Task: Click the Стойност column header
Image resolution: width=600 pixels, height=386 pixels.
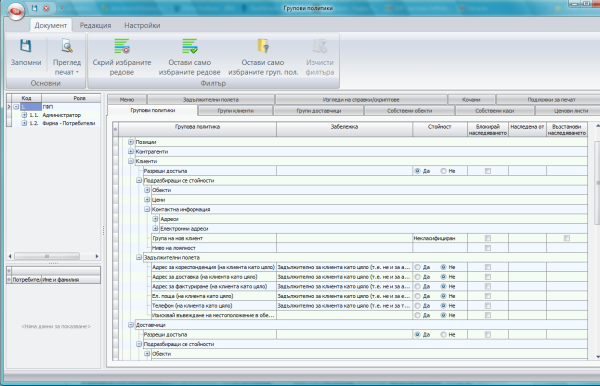Action: point(440,129)
